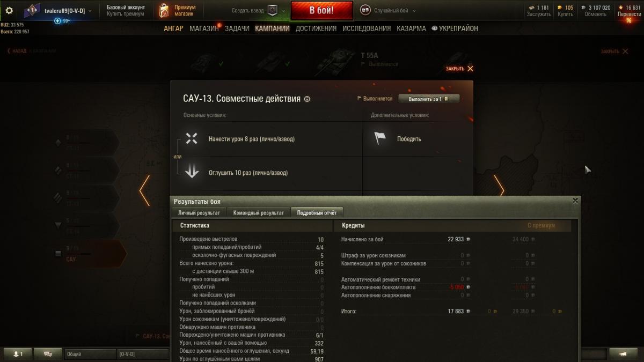This screenshot has width=644, height=362.
Task: Click the Общий chat channel tab
Action: [90, 354]
